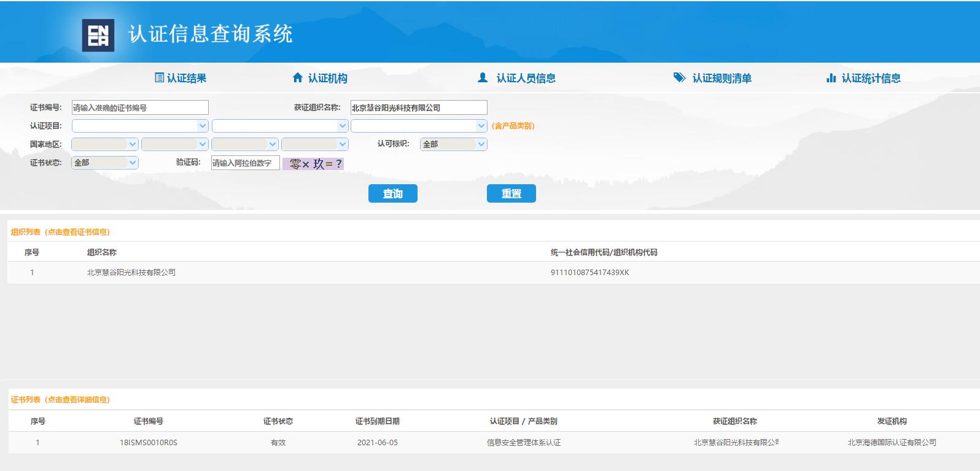Open the 证书状态 dropdown showing 全部
The image size is (980, 471).
(105, 163)
